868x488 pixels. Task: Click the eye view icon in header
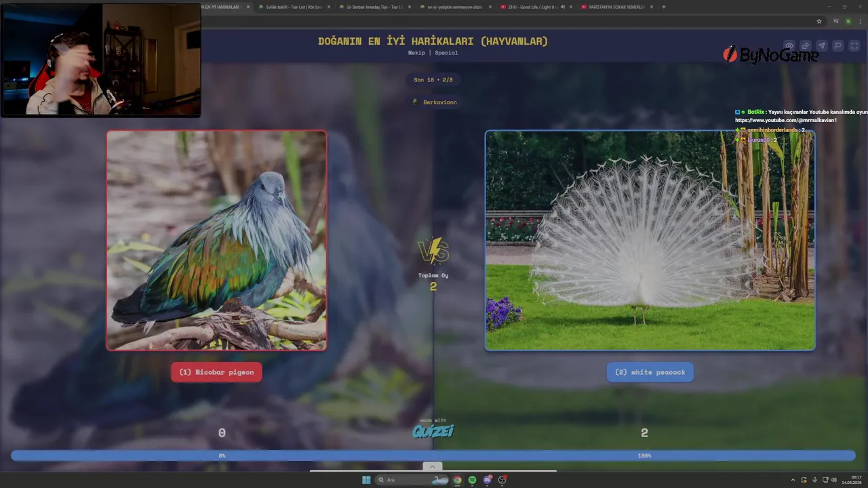[x=789, y=46]
